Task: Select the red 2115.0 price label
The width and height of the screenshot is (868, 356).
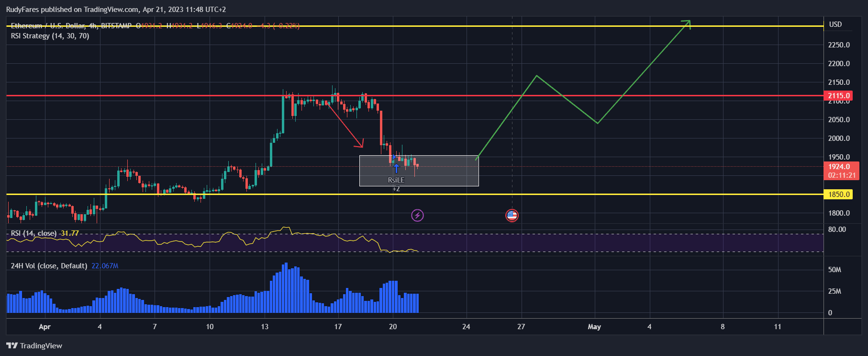Action: (x=839, y=96)
